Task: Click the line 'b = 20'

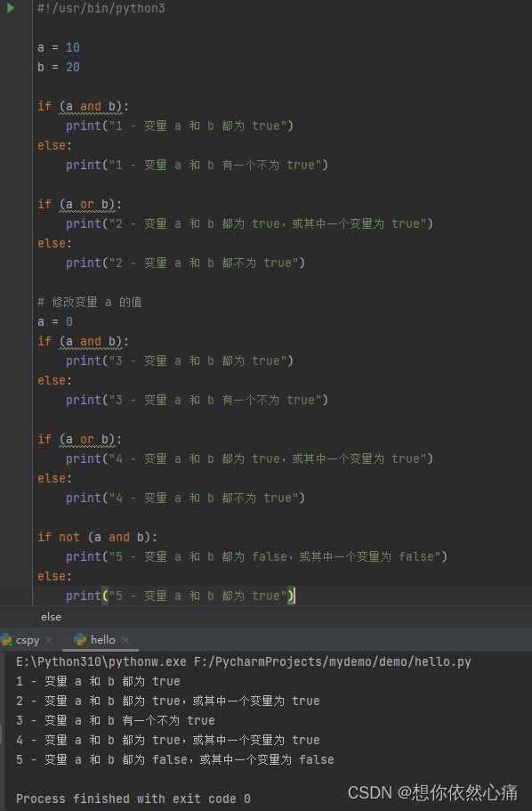Action: pyautogui.click(x=59, y=68)
